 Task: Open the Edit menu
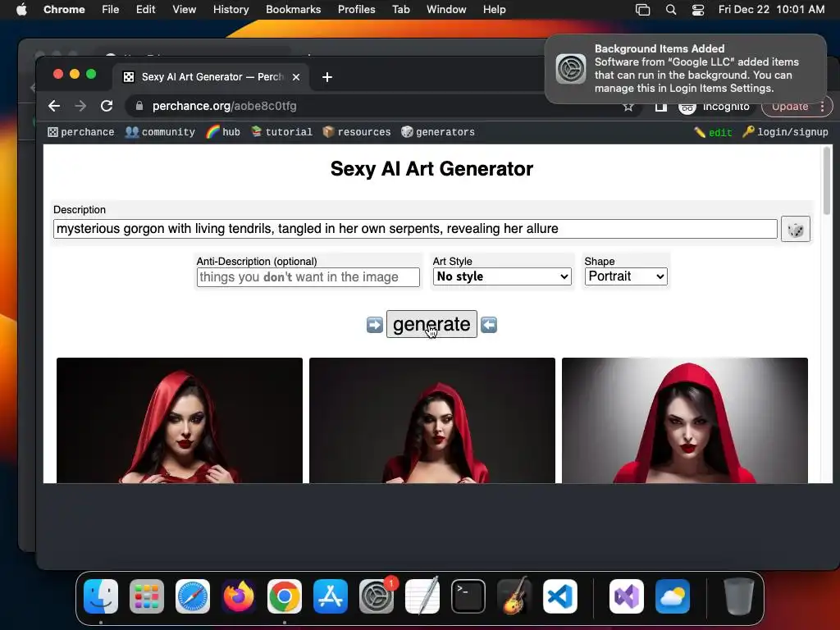145,10
